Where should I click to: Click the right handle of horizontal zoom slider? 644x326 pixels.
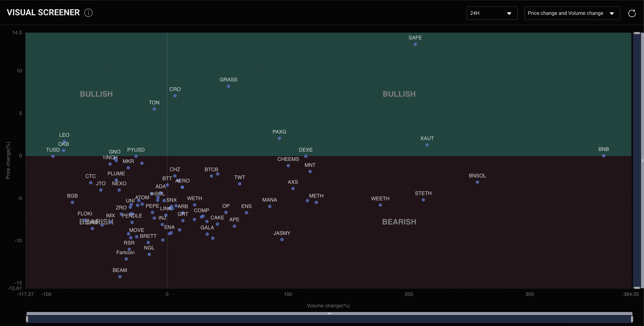(x=632, y=319)
